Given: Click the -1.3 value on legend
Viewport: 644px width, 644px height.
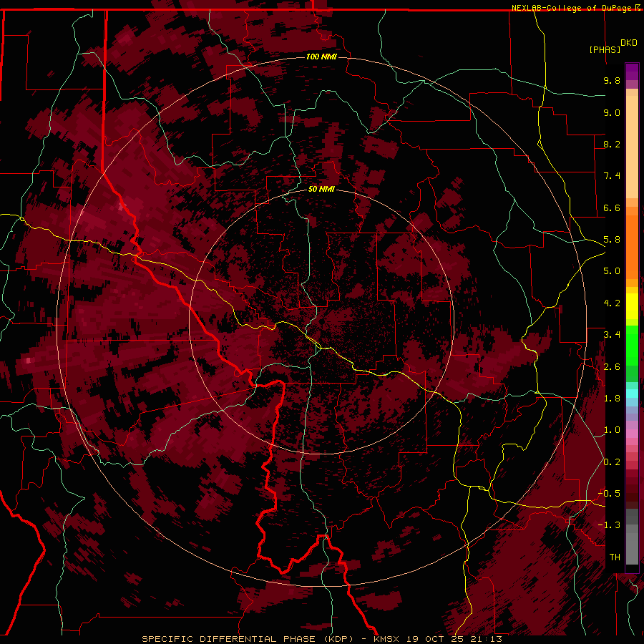Looking at the screenshot, I should click(609, 525).
